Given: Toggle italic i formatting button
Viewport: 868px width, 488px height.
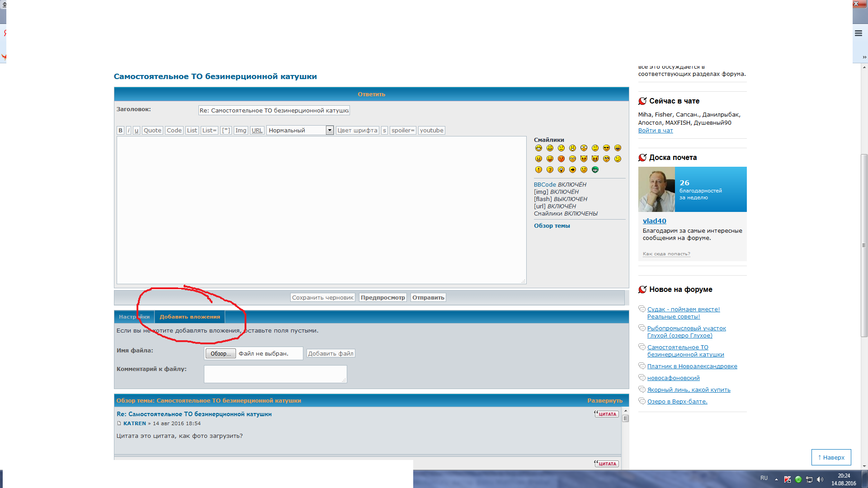Looking at the screenshot, I should [128, 131].
